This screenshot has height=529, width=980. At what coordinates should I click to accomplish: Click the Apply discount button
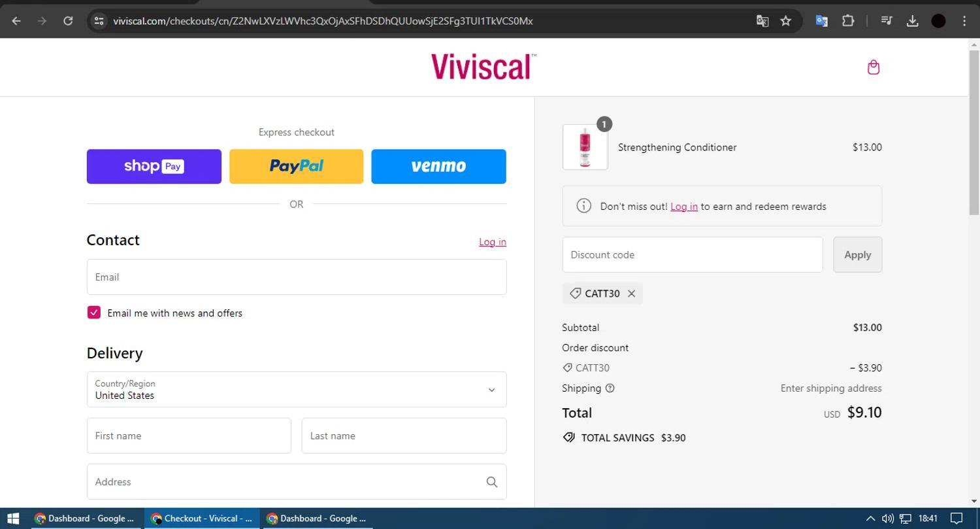click(858, 255)
